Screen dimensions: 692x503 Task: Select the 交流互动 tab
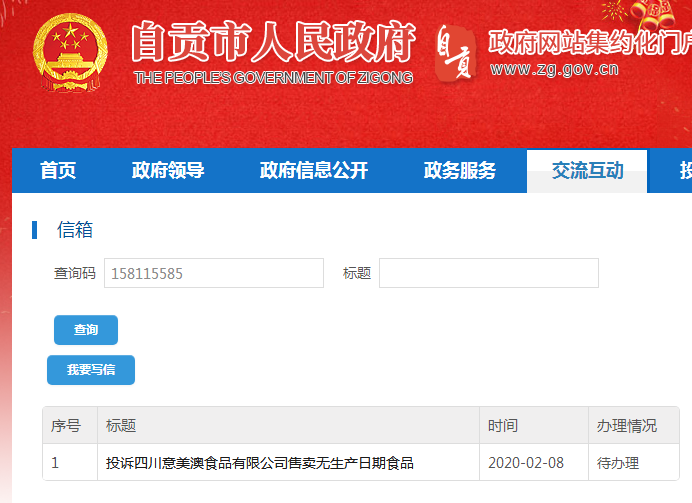pos(587,171)
